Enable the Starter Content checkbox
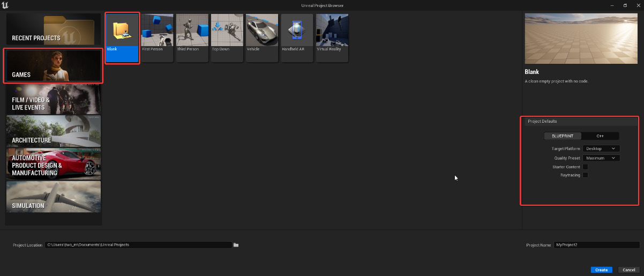This screenshot has height=276, width=644. [586, 167]
